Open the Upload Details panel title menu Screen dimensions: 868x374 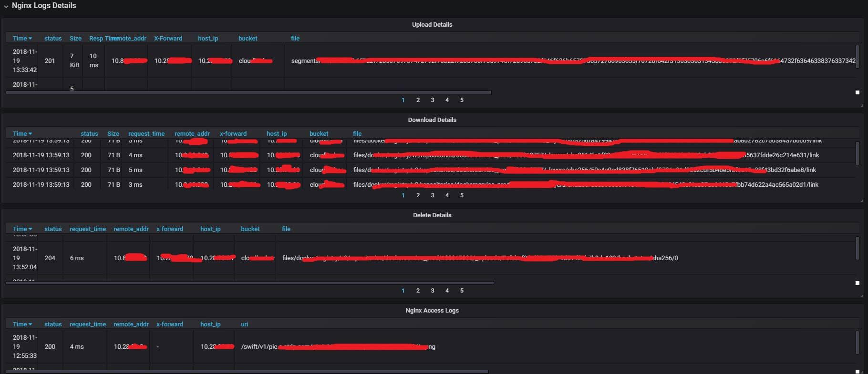pyautogui.click(x=432, y=25)
